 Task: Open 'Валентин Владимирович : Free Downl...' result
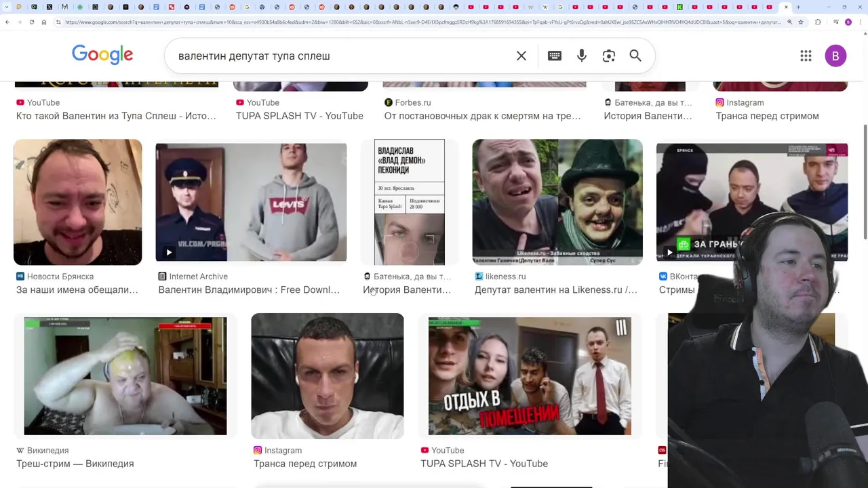249,290
